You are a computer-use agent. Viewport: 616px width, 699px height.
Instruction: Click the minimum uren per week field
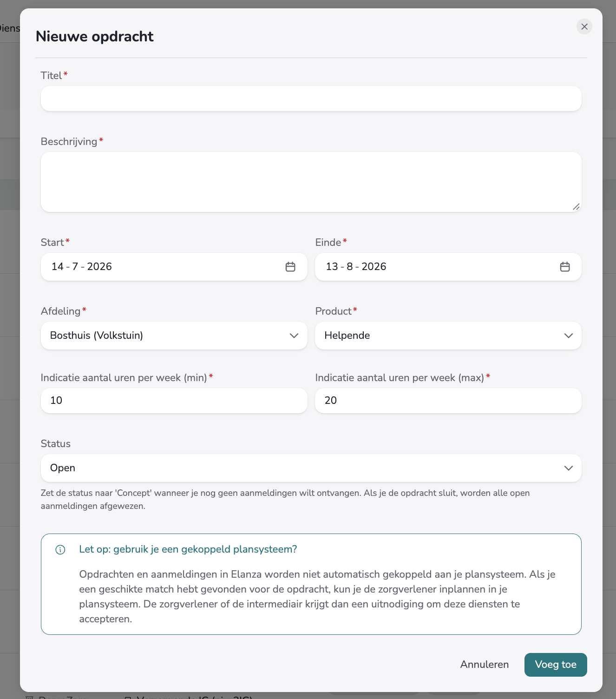174,401
